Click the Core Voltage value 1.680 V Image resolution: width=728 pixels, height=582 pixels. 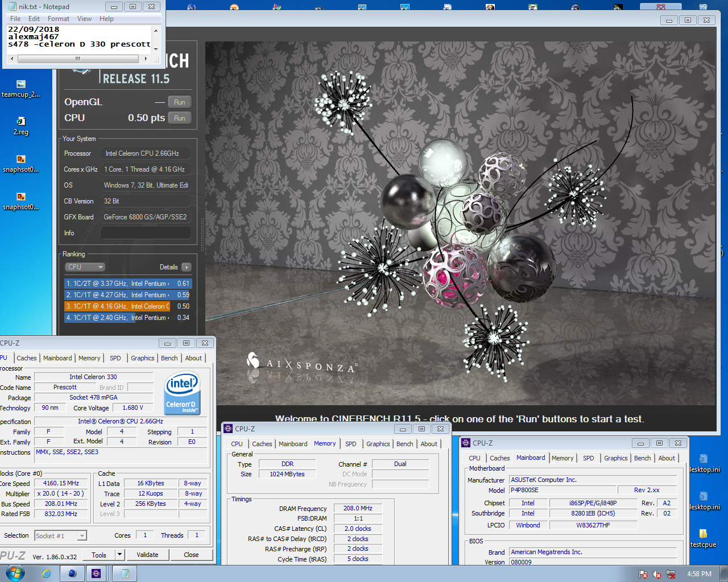133,408
